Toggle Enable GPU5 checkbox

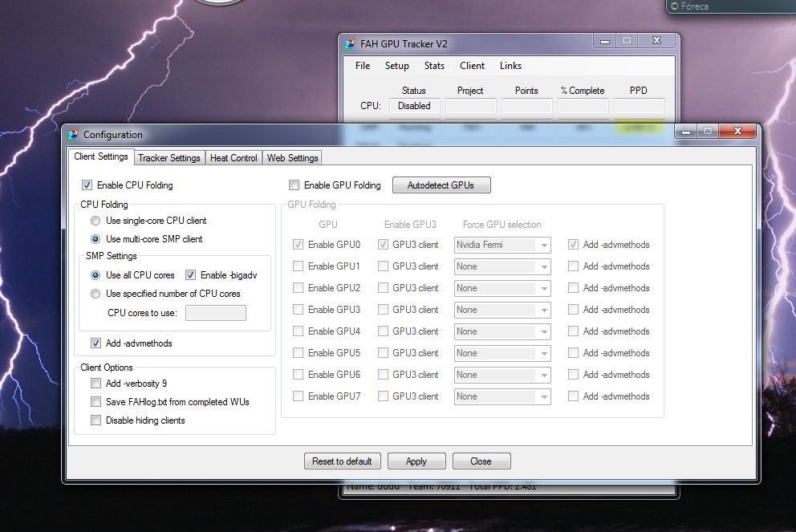[x=298, y=353]
